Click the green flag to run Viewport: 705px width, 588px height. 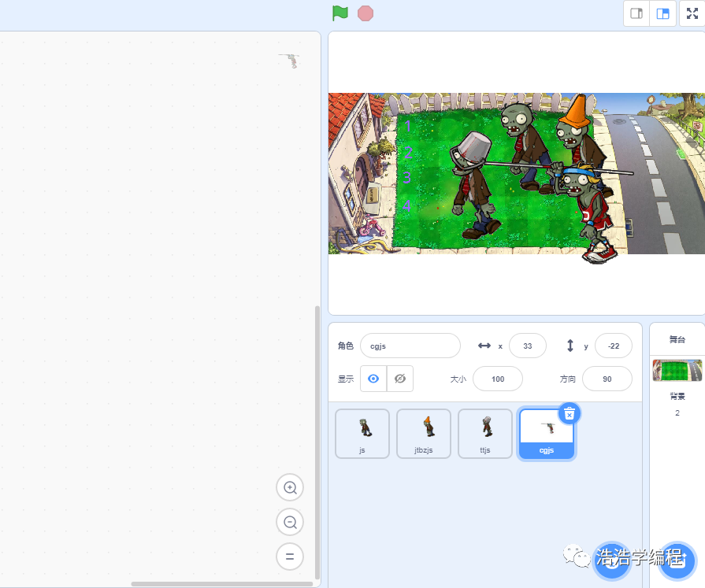[x=340, y=13]
